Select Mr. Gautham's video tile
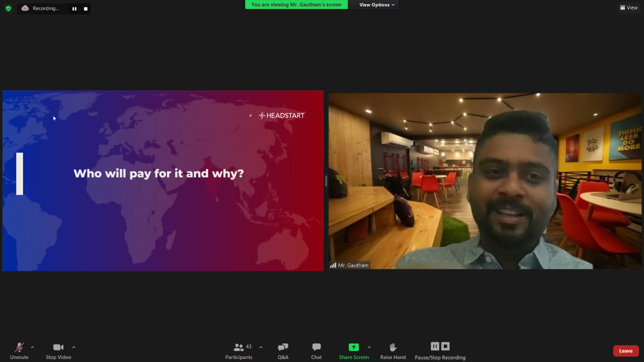Screen dimensions: 644x362 [x=485, y=180]
